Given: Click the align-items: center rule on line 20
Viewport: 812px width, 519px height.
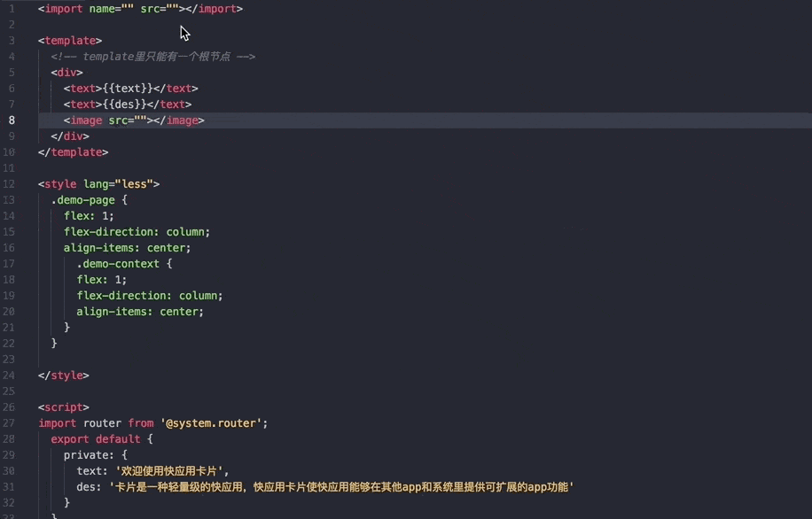Looking at the screenshot, I should click(139, 311).
